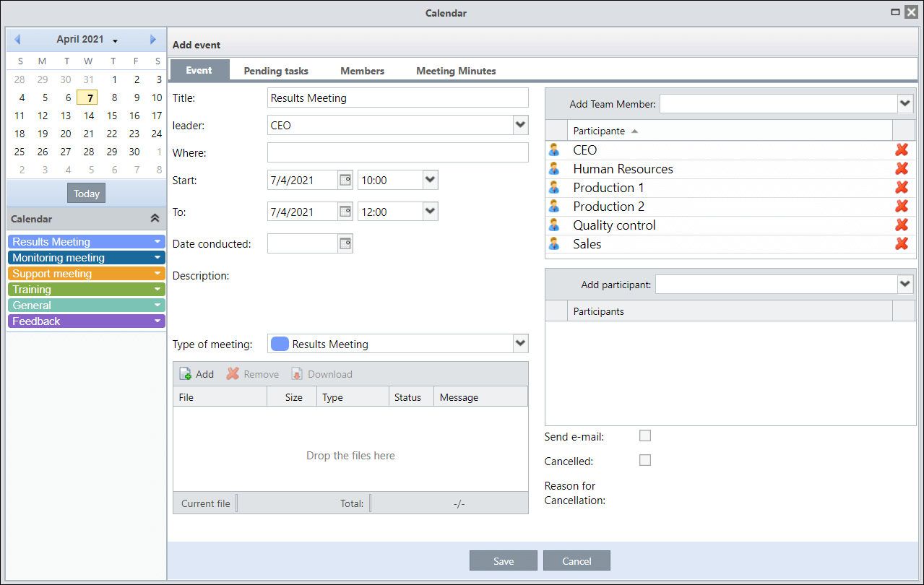Click the Production 2 user icon
Viewport: 924px width, 585px height.
point(554,207)
